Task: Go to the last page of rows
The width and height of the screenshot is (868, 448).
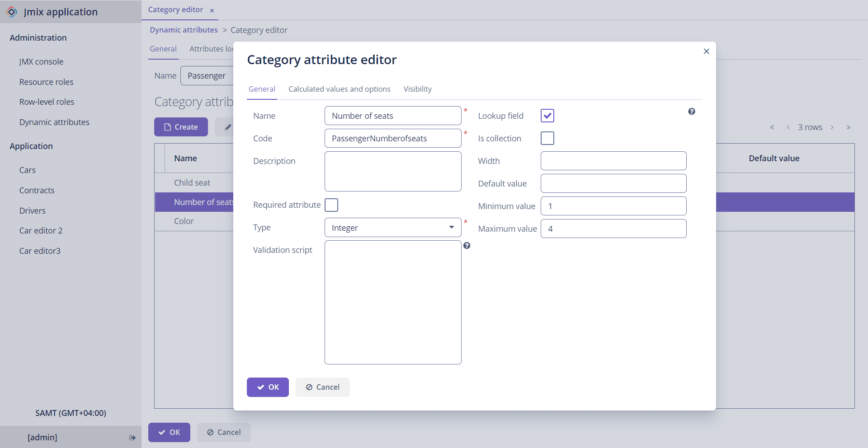Action: click(x=848, y=127)
